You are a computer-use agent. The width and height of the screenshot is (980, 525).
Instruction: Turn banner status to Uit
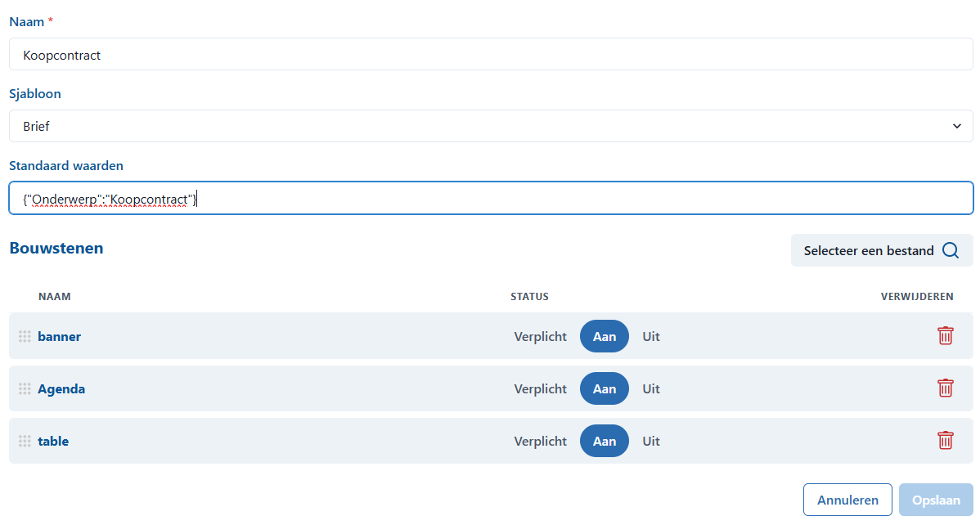click(651, 336)
